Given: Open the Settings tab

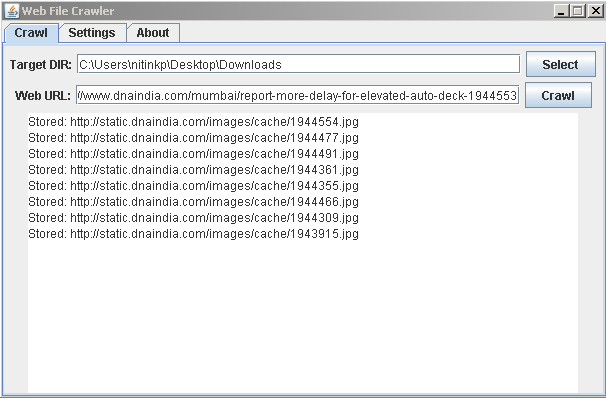Looking at the screenshot, I should tap(92, 33).
